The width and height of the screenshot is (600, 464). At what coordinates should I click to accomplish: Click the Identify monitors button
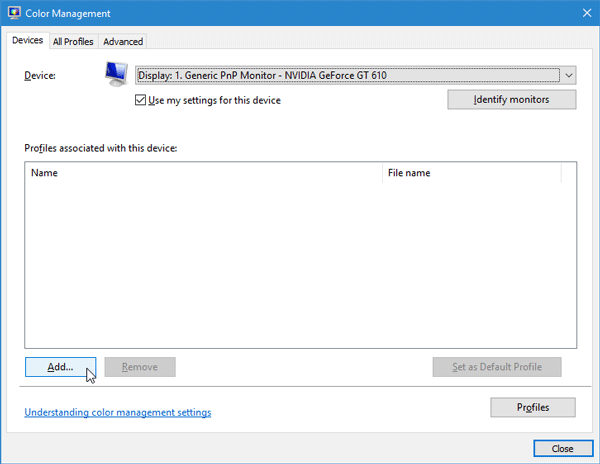pos(512,99)
